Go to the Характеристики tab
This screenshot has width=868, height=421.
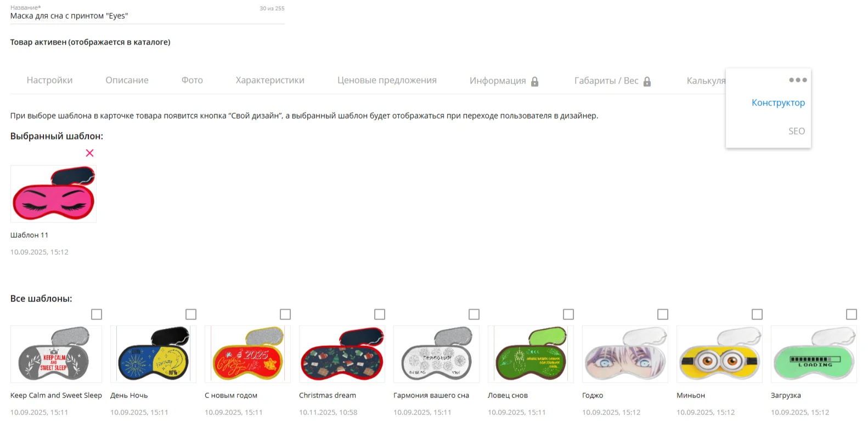(270, 80)
